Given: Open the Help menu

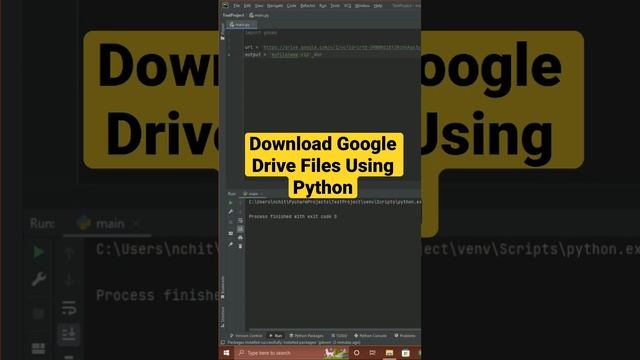Looking at the screenshot, I should (x=378, y=6).
